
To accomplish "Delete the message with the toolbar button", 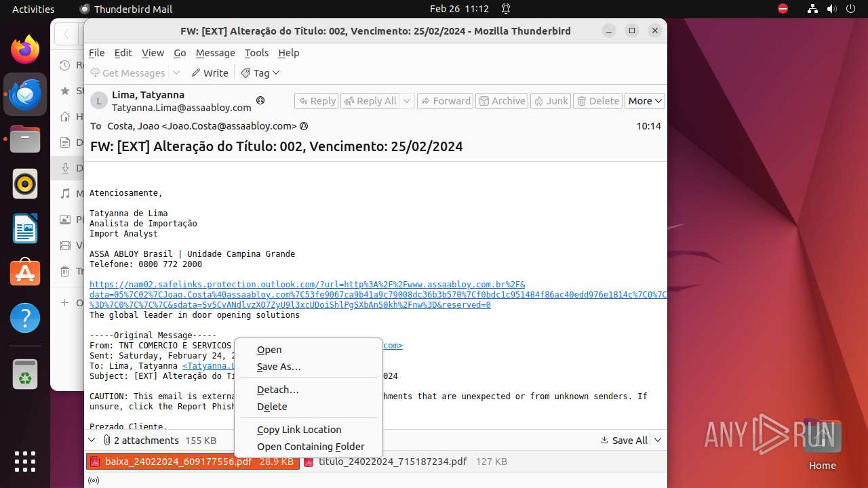I will (x=597, y=101).
